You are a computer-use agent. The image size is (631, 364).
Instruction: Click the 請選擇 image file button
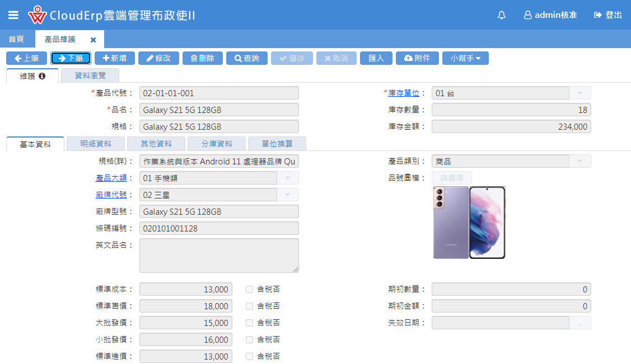click(x=451, y=178)
